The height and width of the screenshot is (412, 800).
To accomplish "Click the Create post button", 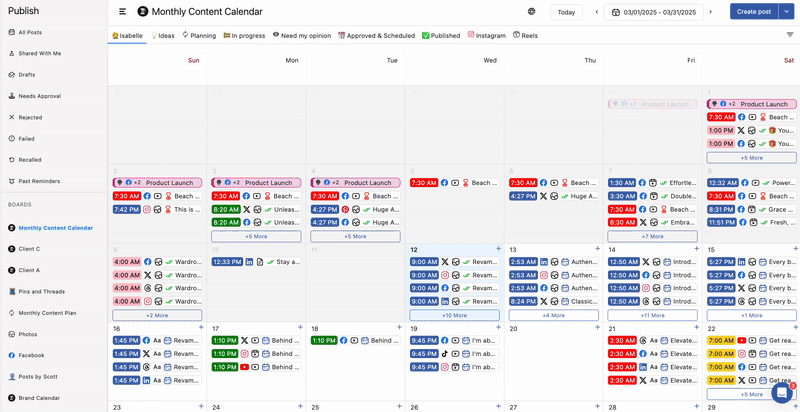I will 753,12.
